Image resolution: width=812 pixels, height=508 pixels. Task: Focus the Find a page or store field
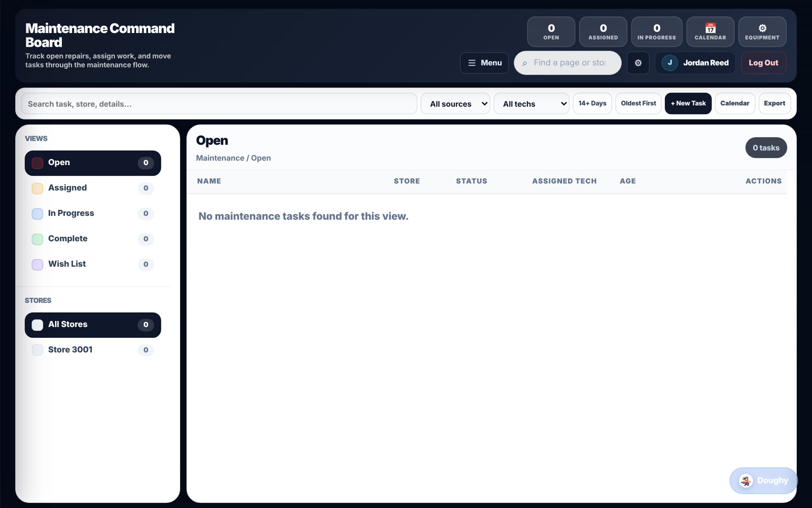pos(567,63)
